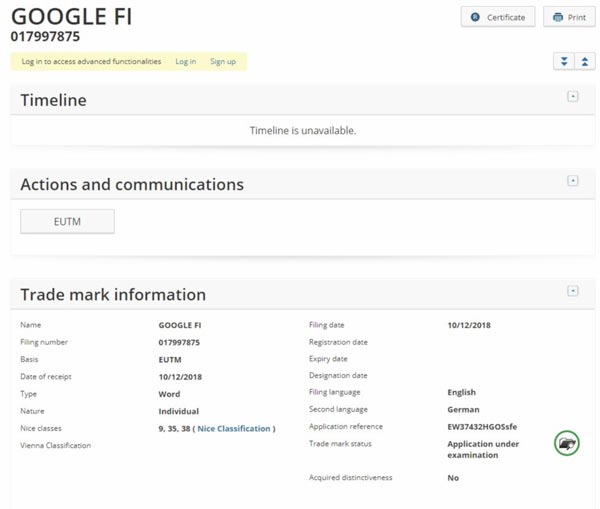The width and height of the screenshot is (600, 509).
Task: Click the Type value Word
Action: [169, 394]
